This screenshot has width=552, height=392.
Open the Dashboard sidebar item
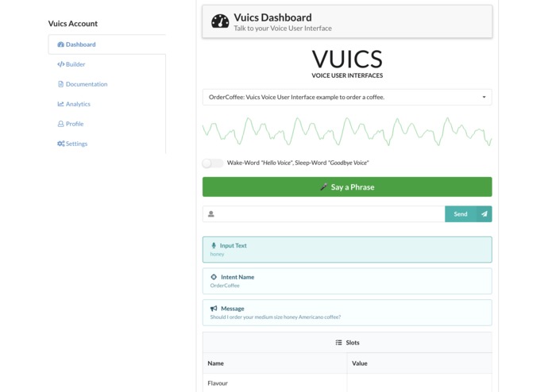click(x=107, y=44)
